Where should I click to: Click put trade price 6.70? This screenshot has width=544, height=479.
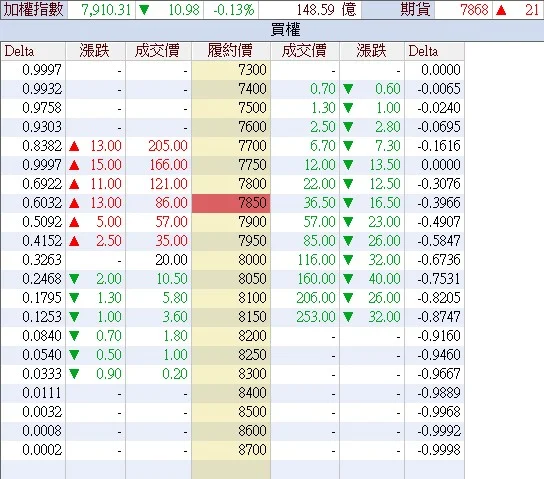[x=323, y=146]
